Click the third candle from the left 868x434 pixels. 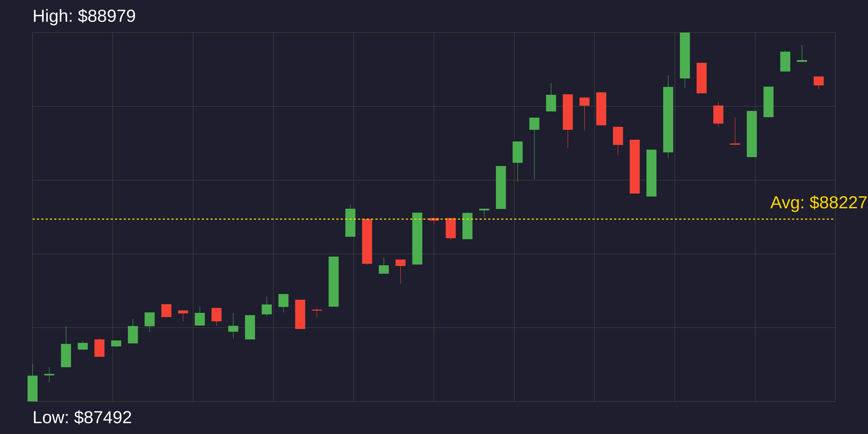(66, 355)
